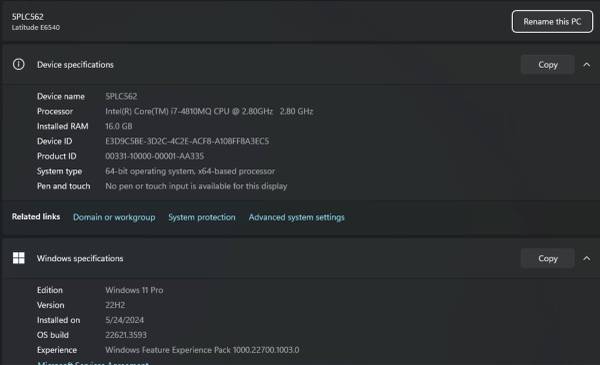This screenshot has height=365, width=600.
Task: Click the Windows logo icon
Action: 18,258
